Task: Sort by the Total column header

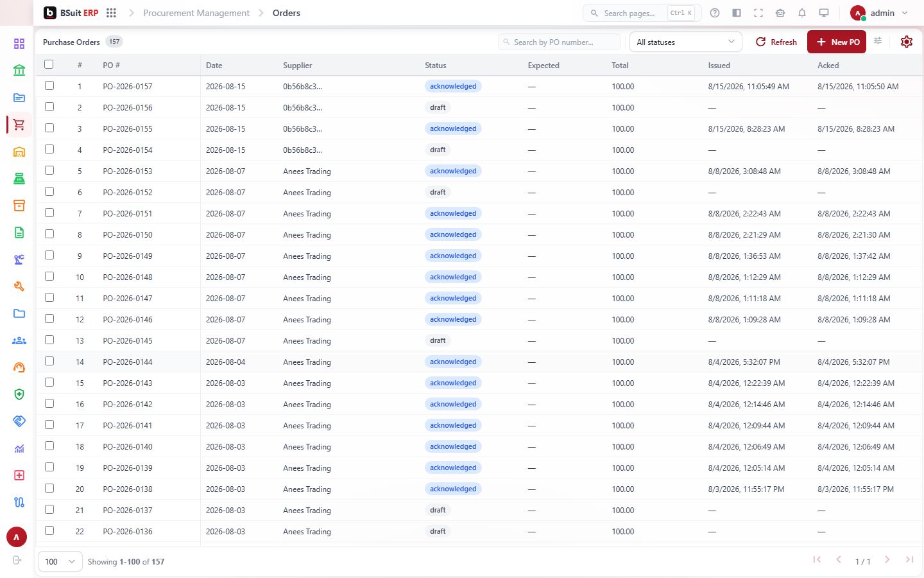Action: point(620,66)
